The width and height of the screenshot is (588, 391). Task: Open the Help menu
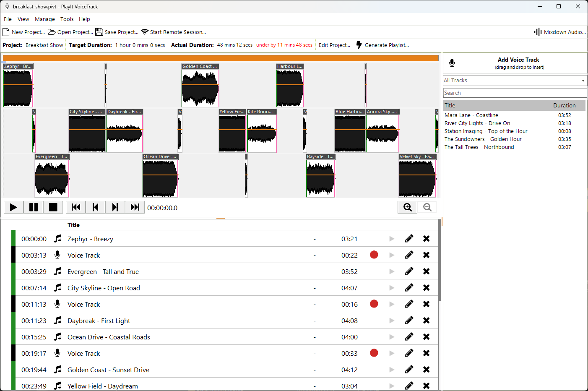pyautogui.click(x=84, y=19)
